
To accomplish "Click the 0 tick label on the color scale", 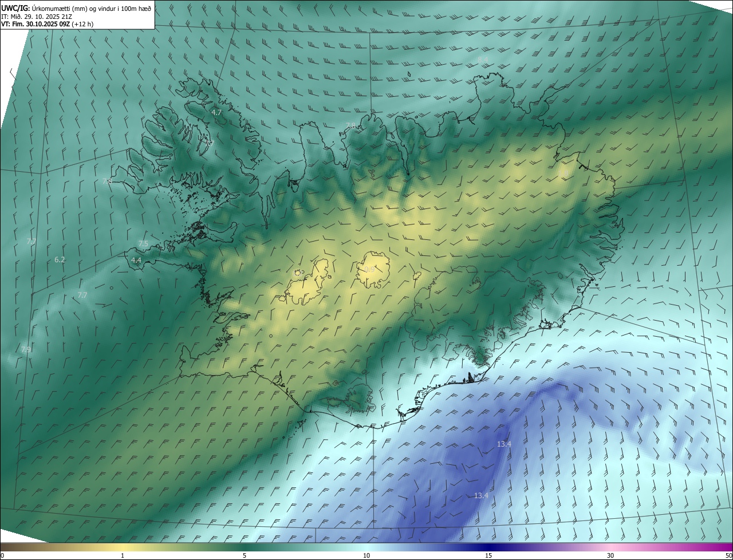I will (2, 555).
